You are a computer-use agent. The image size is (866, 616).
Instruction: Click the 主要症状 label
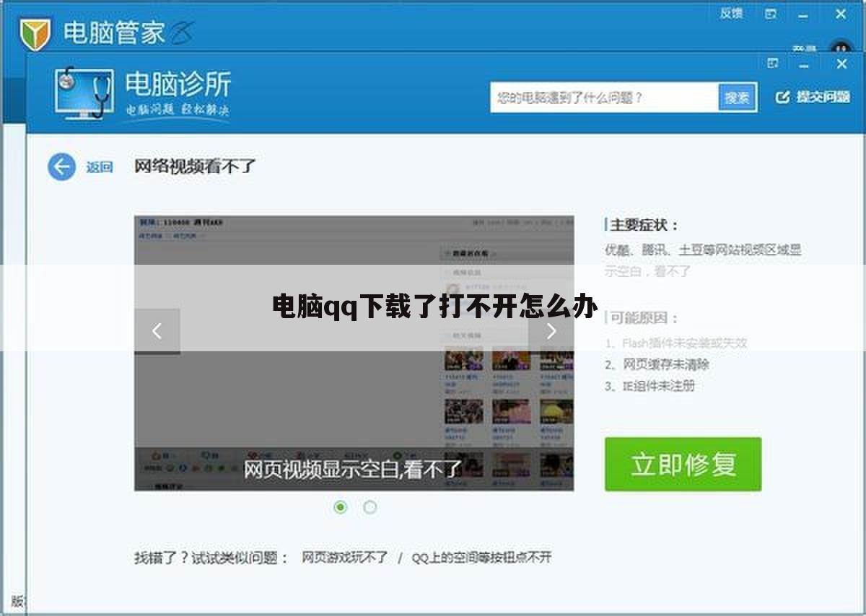pos(644,225)
